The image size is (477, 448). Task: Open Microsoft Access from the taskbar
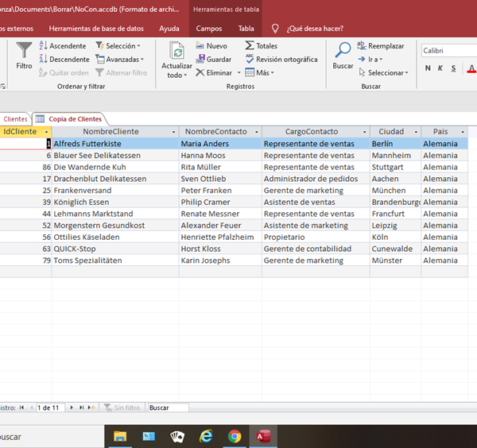tap(262, 436)
